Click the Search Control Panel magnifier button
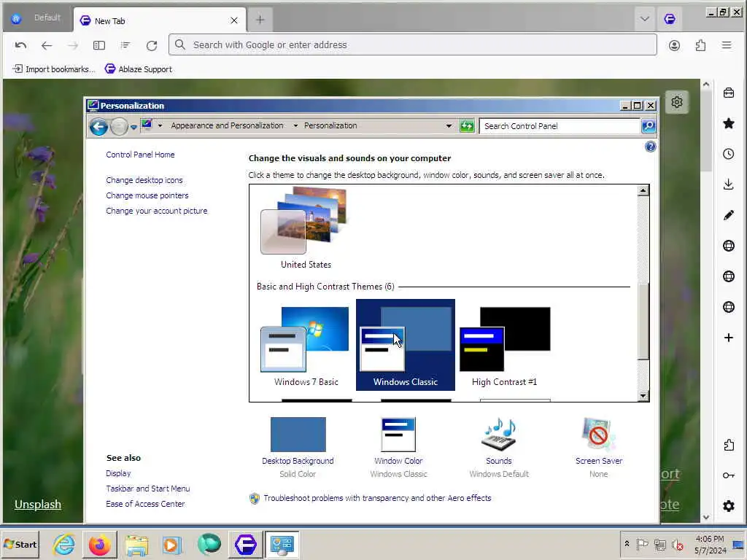This screenshot has height=560, width=747. click(x=649, y=126)
